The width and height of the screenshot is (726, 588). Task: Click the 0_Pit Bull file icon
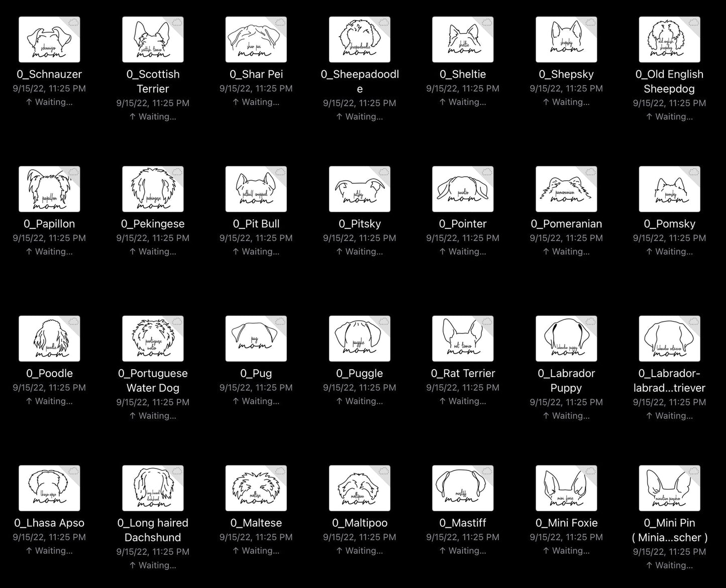[x=256, y=189]
